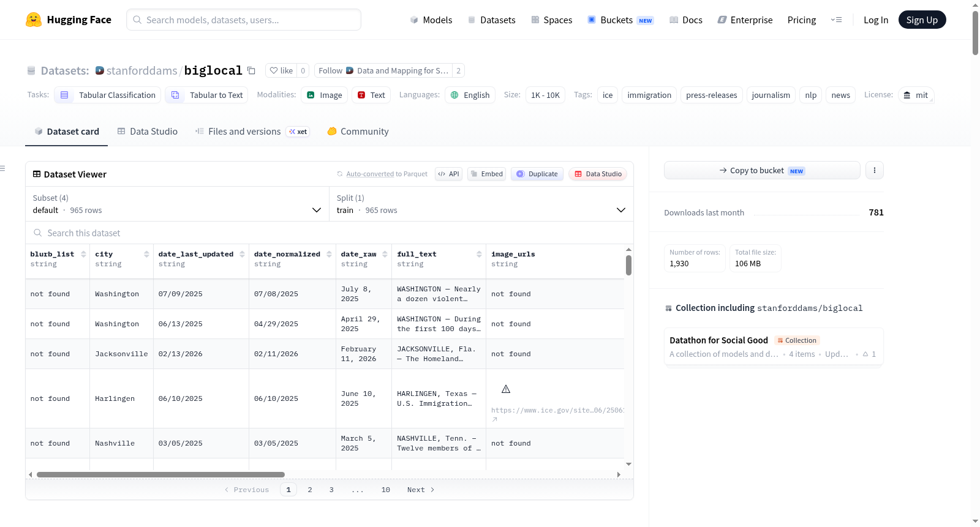This screenshot has height=527, width=980.
Task: Open Data Studio from viewer header
Action: 598,174
